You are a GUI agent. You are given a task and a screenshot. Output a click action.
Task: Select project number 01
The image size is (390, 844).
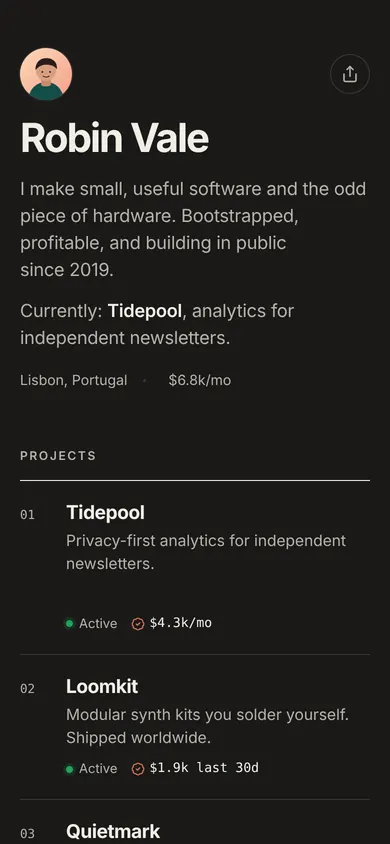tap(27, 515)
